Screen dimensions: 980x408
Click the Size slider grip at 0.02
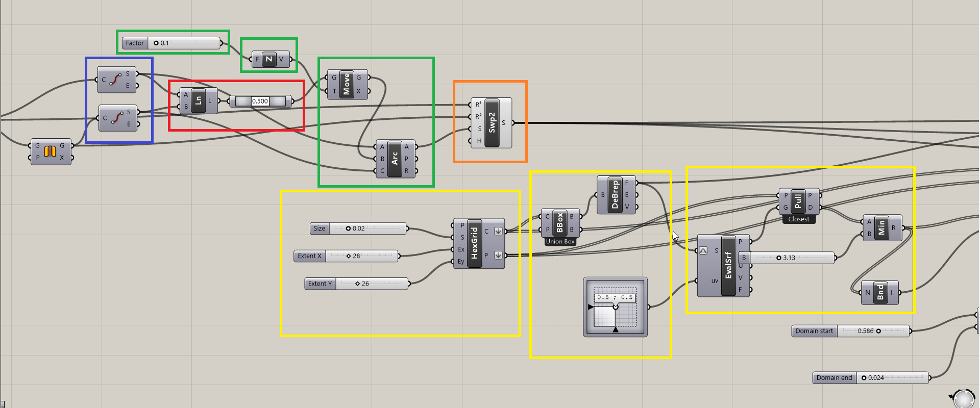pyautogui.click(x=348, y=228)
